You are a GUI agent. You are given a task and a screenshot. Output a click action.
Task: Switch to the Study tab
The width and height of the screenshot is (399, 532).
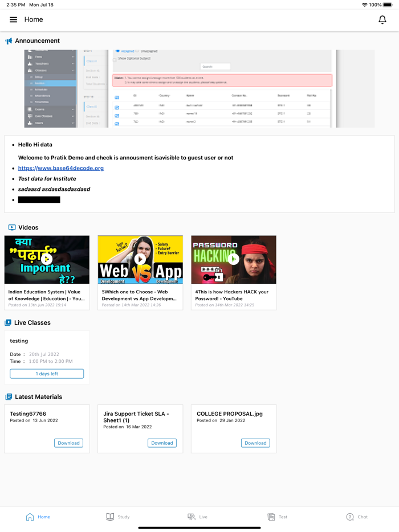tap(118, 517)
